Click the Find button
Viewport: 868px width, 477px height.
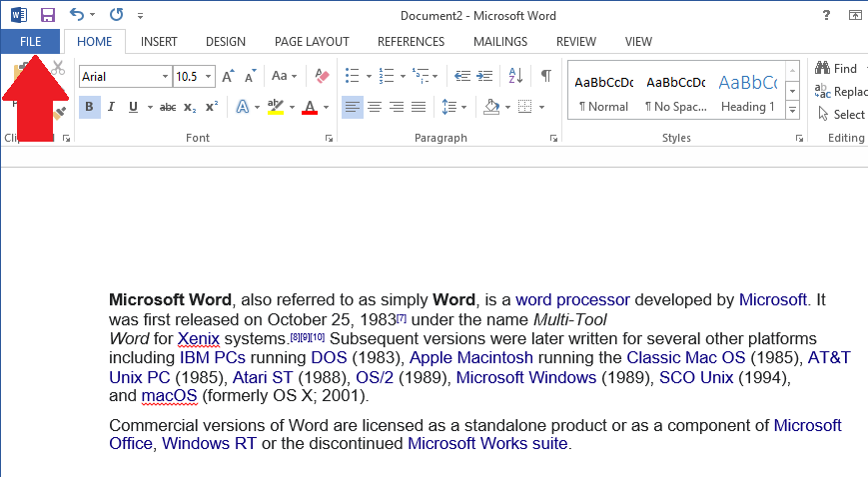point(836,68)
